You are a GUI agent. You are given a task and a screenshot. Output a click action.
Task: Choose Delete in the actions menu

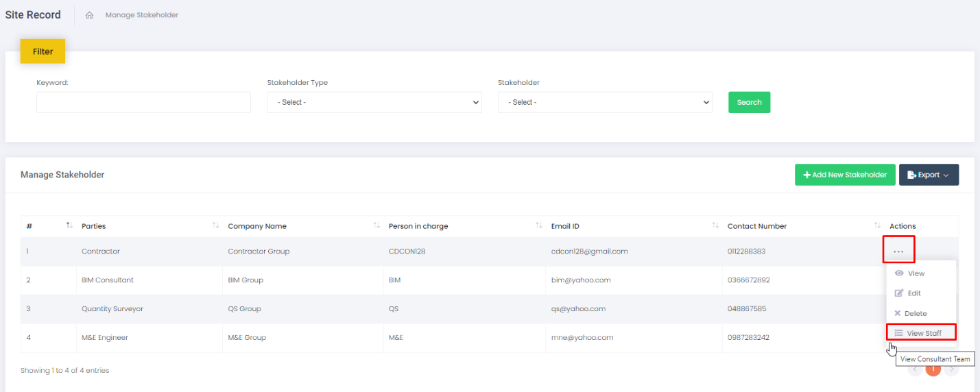tap(915, 313)
